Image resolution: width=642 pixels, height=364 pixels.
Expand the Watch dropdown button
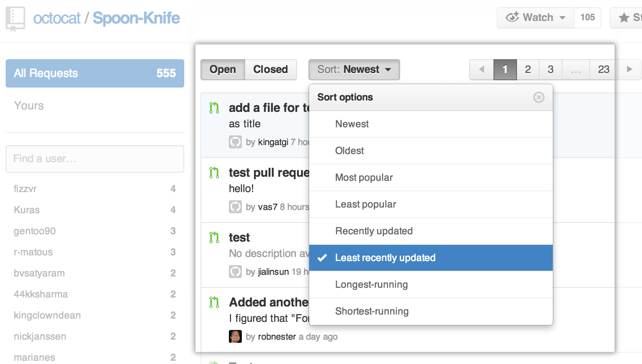535,18
